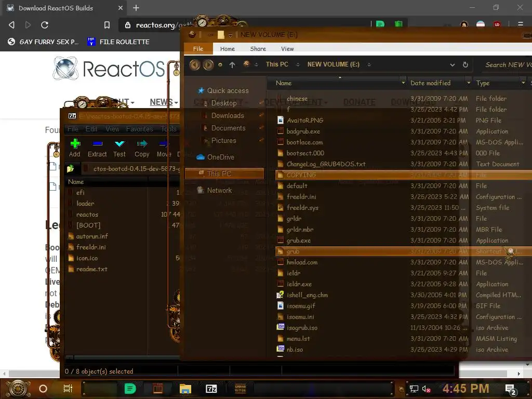Select AvaitoR.PNG in Explorer
This screenshot has height=399, width=532.
pos(304,120)
